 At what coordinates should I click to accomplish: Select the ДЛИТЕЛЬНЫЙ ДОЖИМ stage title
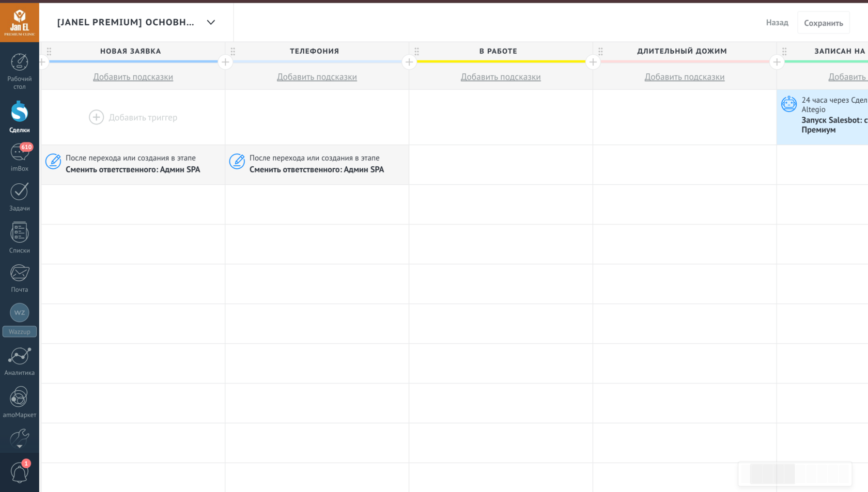coord(682,51)
